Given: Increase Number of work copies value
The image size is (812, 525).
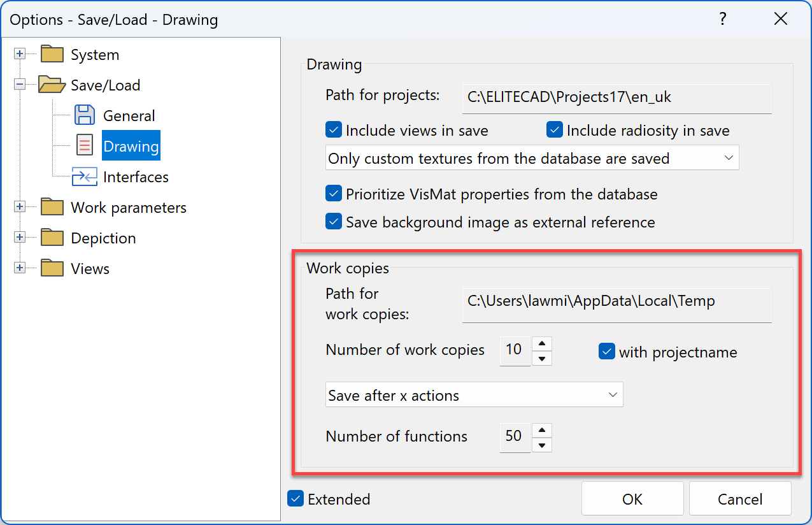Looking at the screenshot, I should coord(541,343).
